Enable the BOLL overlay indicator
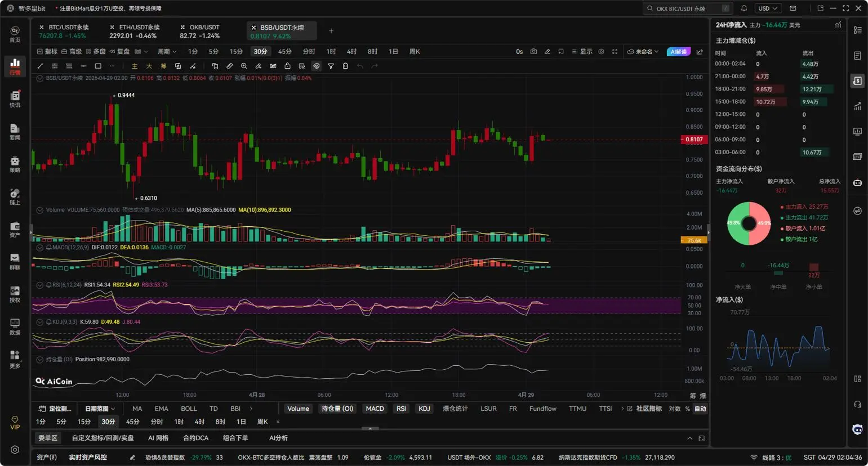The image size is (868, 466). [x=189, y=409]
